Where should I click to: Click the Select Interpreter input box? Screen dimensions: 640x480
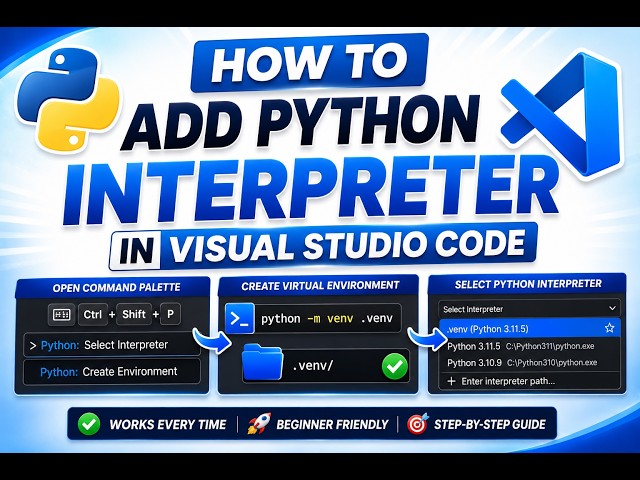pos(529,309)
